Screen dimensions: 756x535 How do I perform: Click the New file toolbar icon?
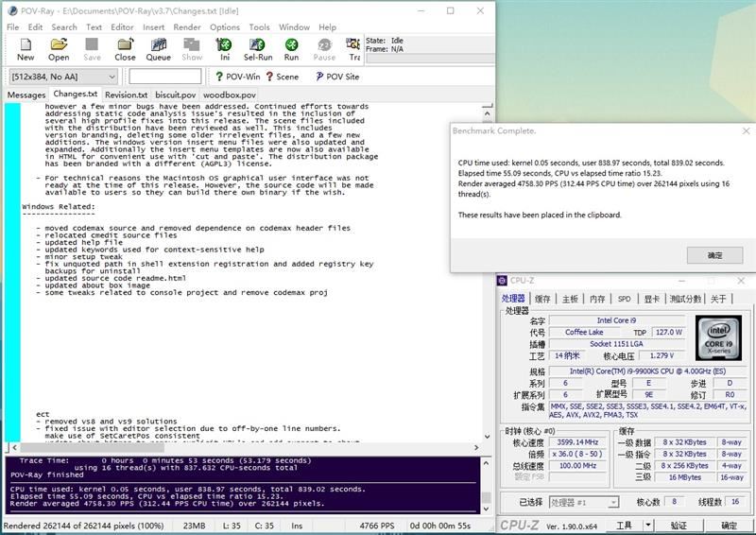click(26, 50)
